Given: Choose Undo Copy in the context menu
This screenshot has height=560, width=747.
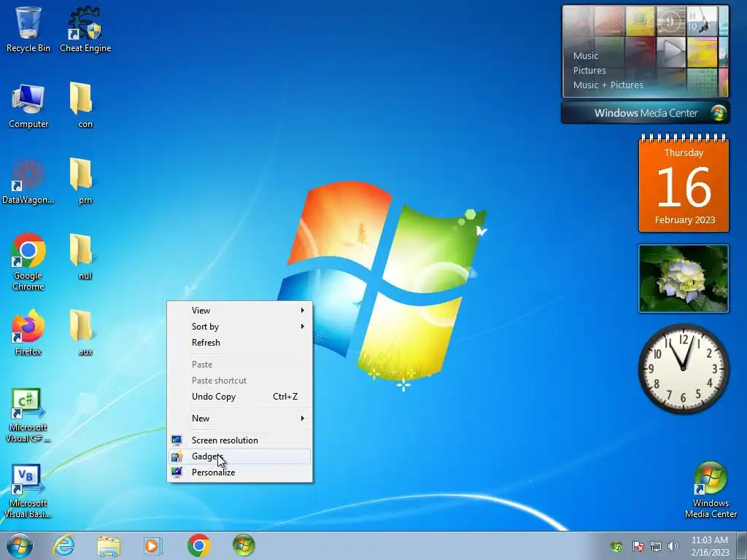Looking at the screenshot, I should [239, 396].
